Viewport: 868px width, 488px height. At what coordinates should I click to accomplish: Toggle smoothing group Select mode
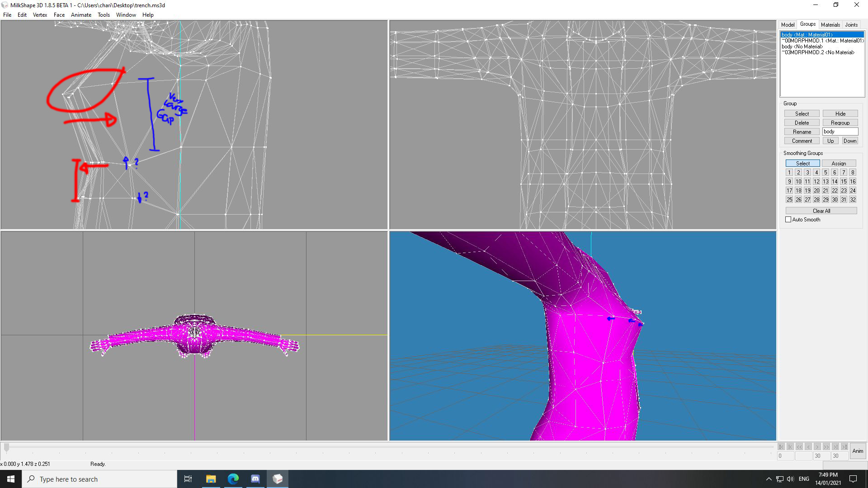pos(802,164)
